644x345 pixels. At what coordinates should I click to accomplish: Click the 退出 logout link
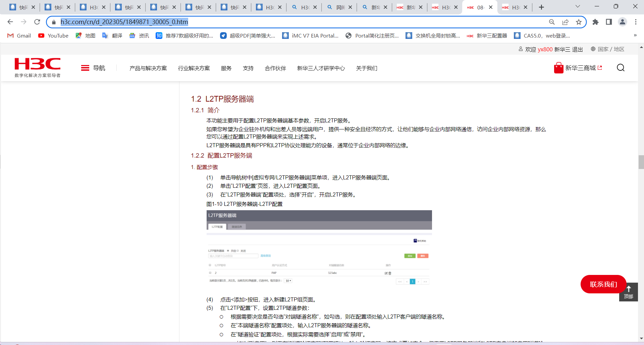pyautogui.click(x=577, y=50)
